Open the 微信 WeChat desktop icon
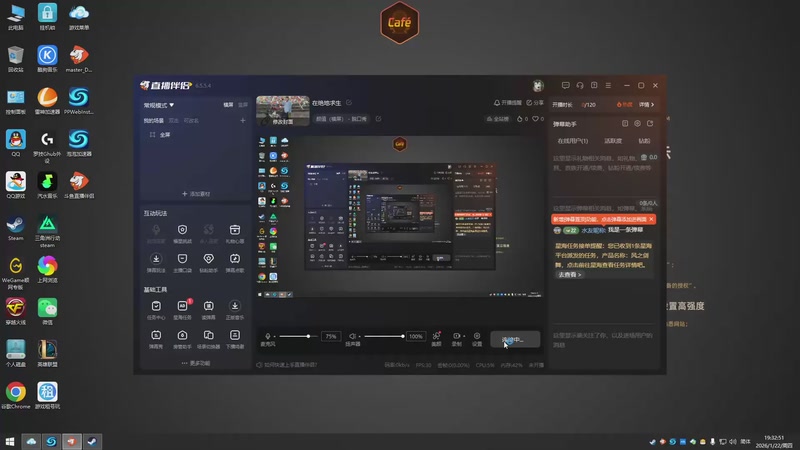Screen dimensions: 800x450 coord(47,312)
